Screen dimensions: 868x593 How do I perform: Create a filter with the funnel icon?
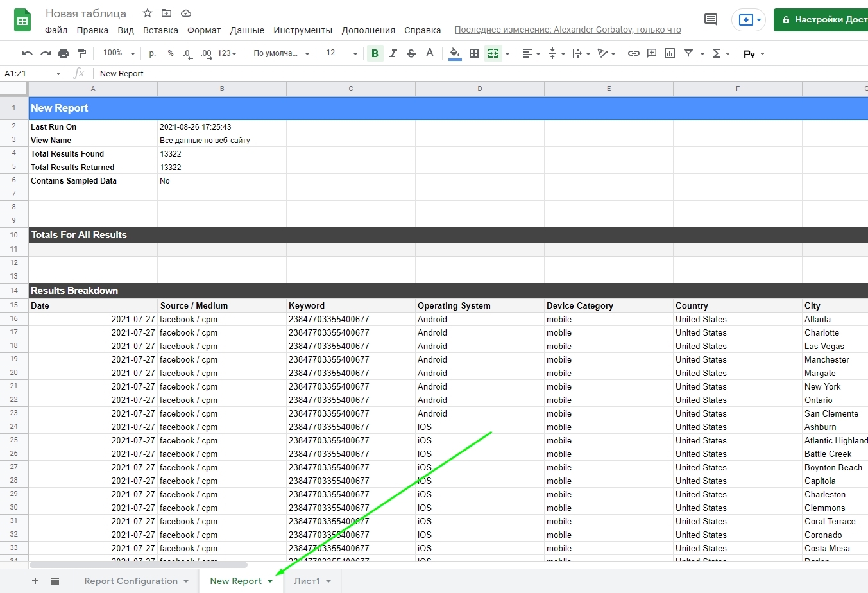[x=688, y=53]
